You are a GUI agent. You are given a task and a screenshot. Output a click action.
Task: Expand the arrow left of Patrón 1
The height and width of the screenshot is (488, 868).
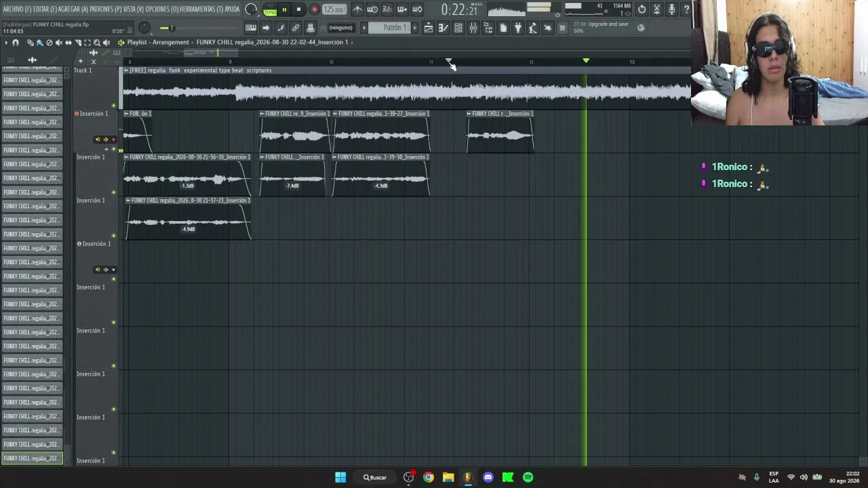tap(364, 28)
